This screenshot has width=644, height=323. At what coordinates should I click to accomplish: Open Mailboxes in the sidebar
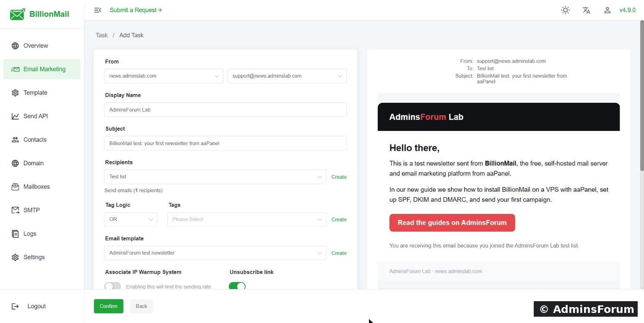coord(42,187)
